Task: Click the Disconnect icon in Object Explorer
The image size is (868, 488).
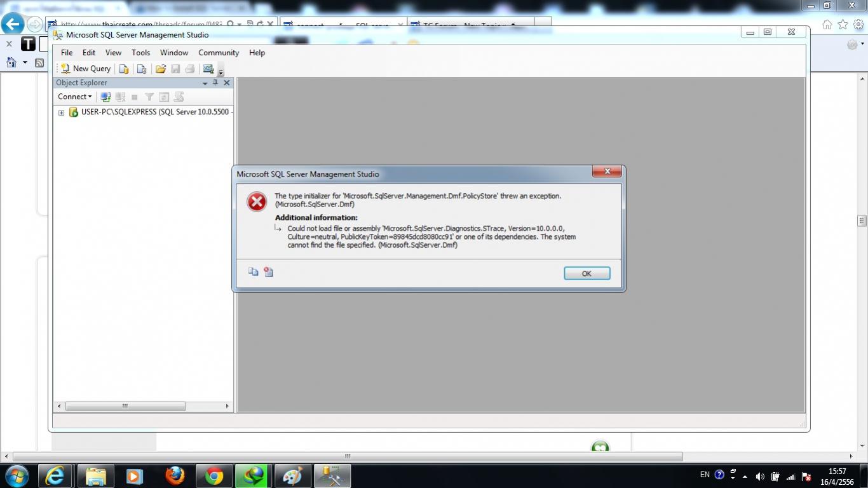Action: 120,97
